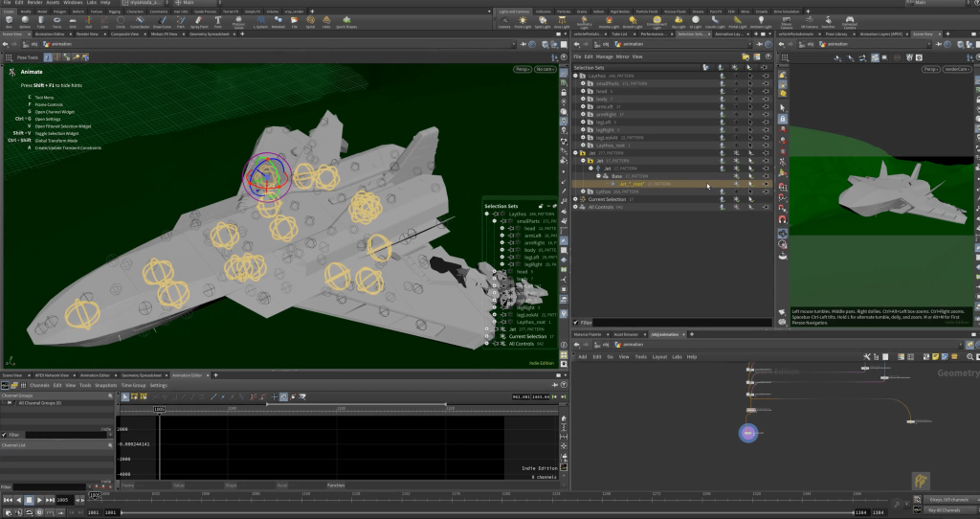The height and width of the screenshot is (519, 980).
Task: Select the Sphere shelf tool
Action: click(26, 22)
